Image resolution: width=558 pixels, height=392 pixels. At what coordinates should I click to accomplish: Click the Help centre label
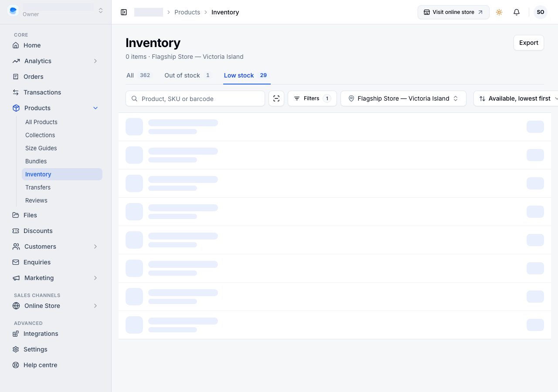pyautogui.click(x=41, y=365)
